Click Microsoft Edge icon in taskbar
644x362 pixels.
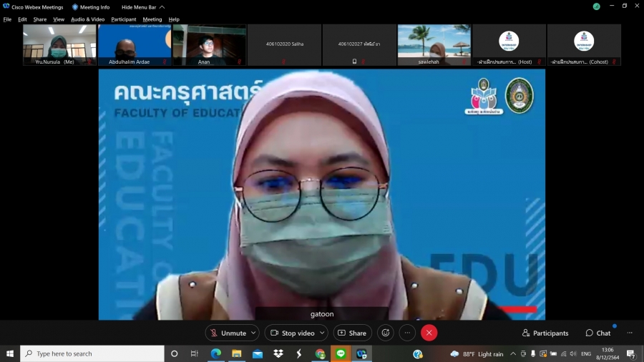[215, 353]
